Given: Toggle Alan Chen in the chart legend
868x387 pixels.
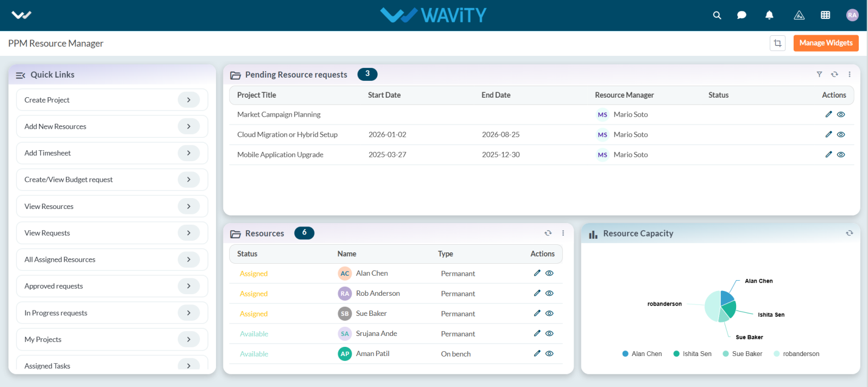Looking at the screenshot, I should (642, 354).
